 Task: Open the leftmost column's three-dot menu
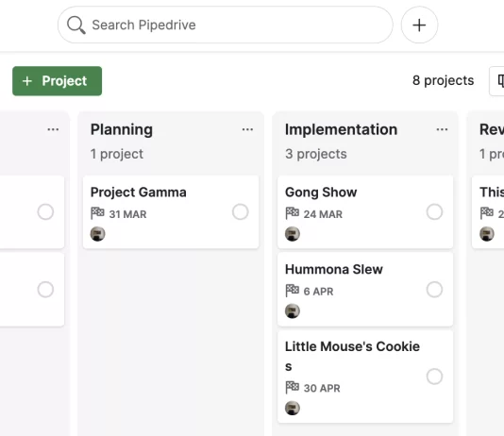[x=53, y=129]
